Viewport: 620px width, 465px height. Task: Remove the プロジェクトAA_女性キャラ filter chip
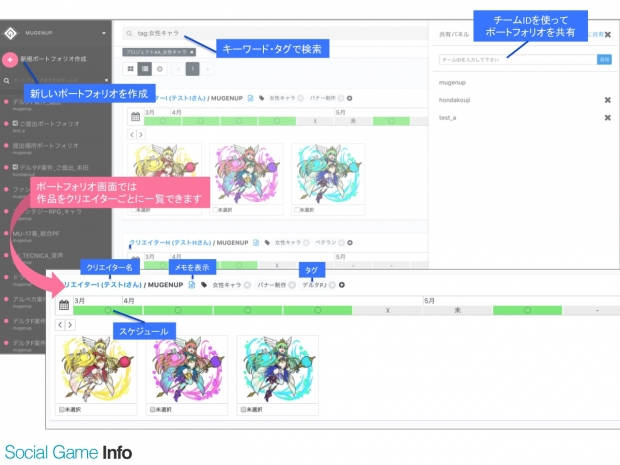click(x=191, y=52)
